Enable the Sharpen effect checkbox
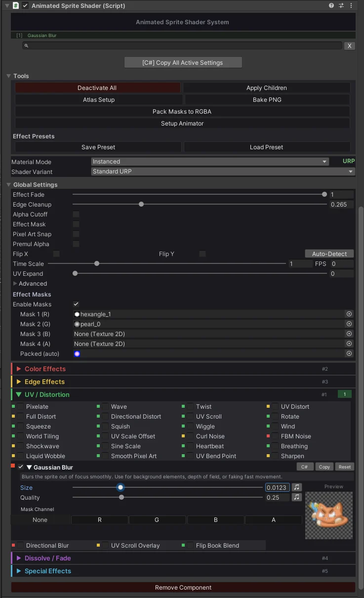This screenshot has width=364, height=598. click(x=275, y=456)
